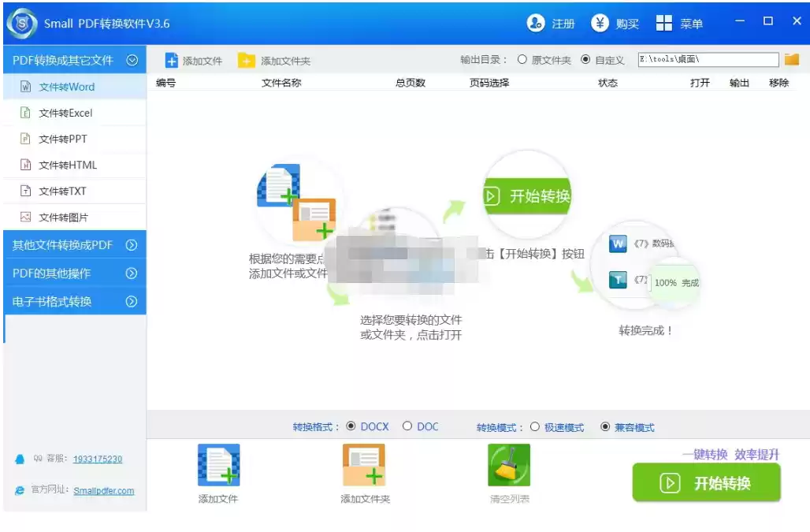Enable 极速模式 conversion mode
The width and height of the screenshot is (810, 532).
click(535, 427)
